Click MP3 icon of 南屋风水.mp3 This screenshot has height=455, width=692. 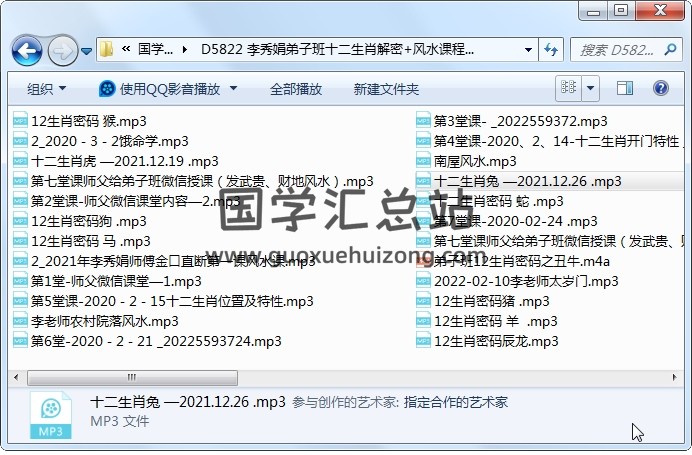pyautogui.click(x=423, y=161)
